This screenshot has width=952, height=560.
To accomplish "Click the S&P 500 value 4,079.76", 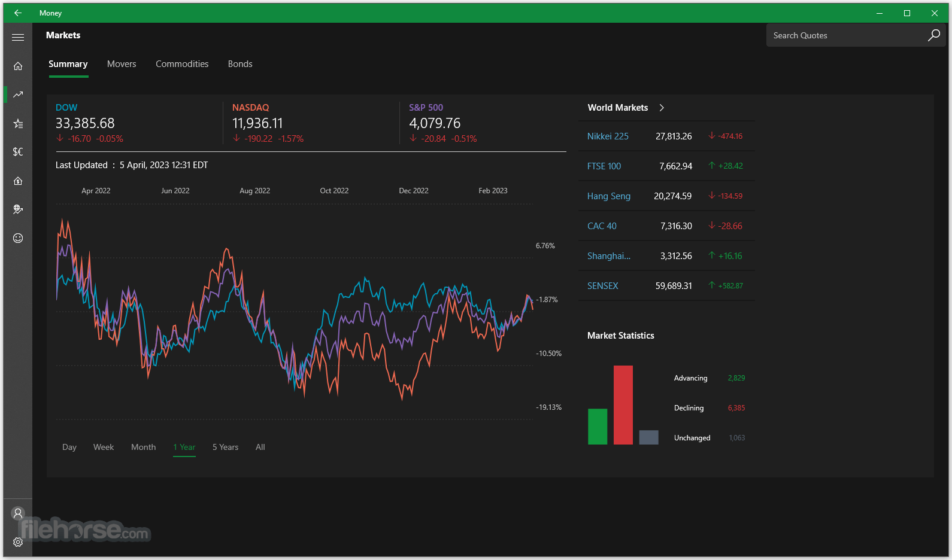I will coord(435,123).
